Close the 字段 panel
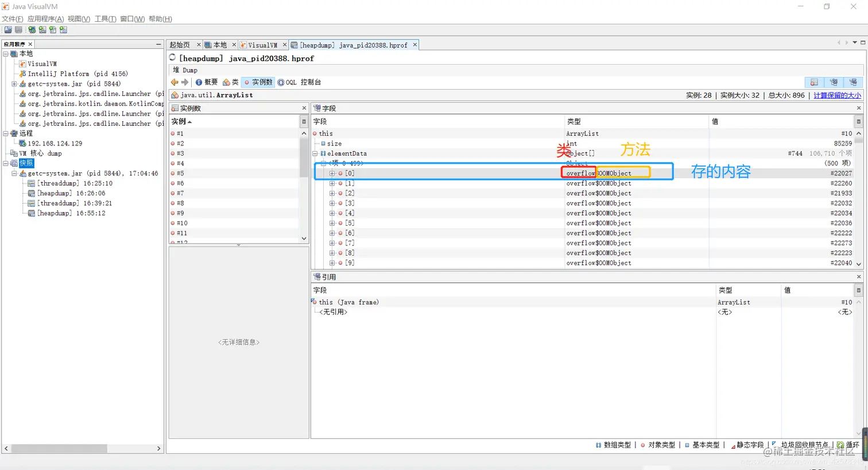868x470 pixels. [x=859, y=108]
